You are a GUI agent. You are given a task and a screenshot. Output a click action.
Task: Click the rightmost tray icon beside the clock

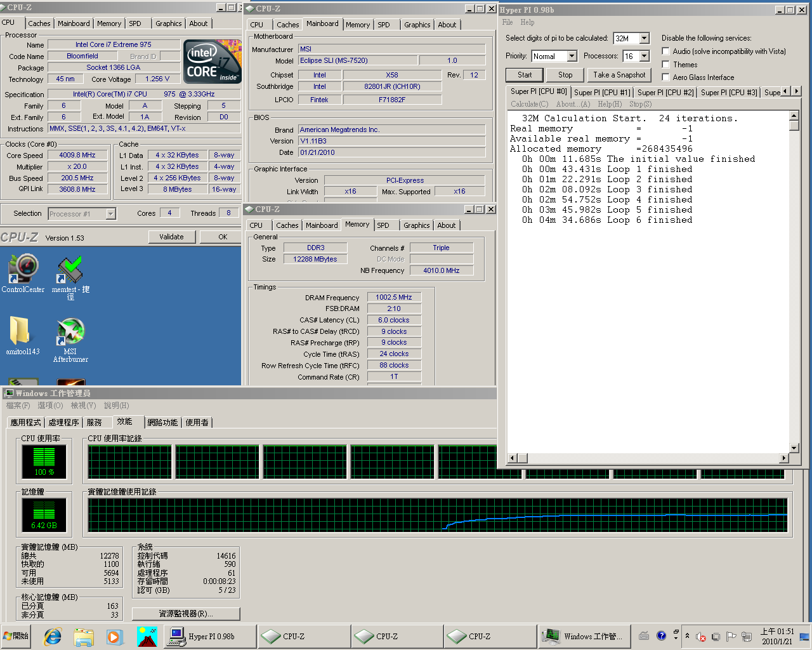click(x=804, y=637)
